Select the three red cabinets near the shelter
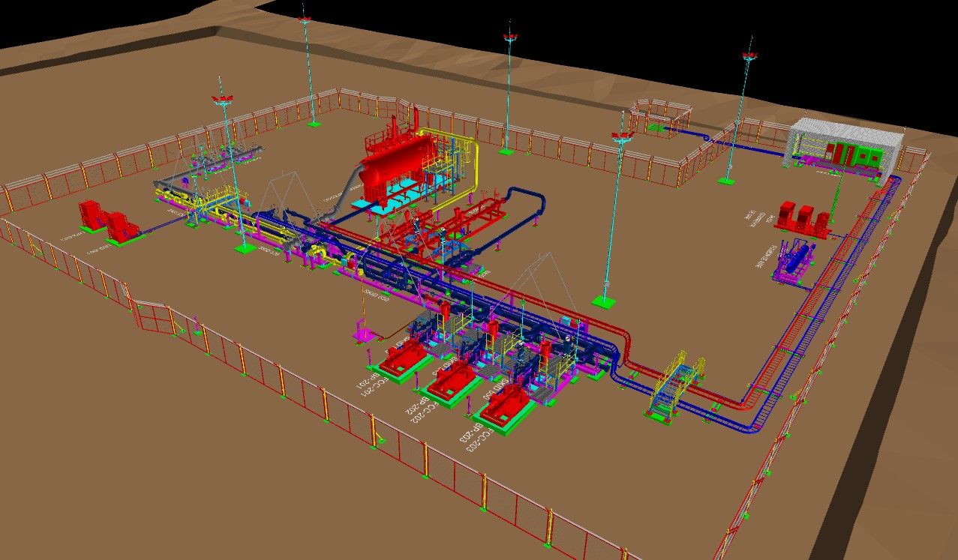 [x=803, y=219]
